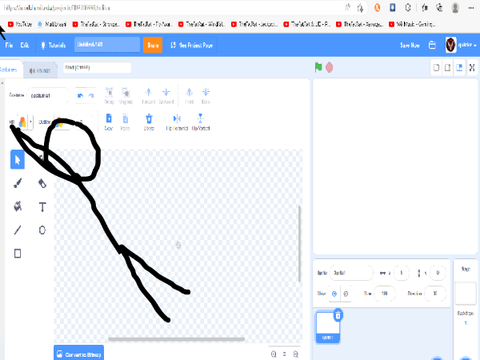480x360 pixels.
Task: Zoom in on the paint canvas
Action: 296,354
